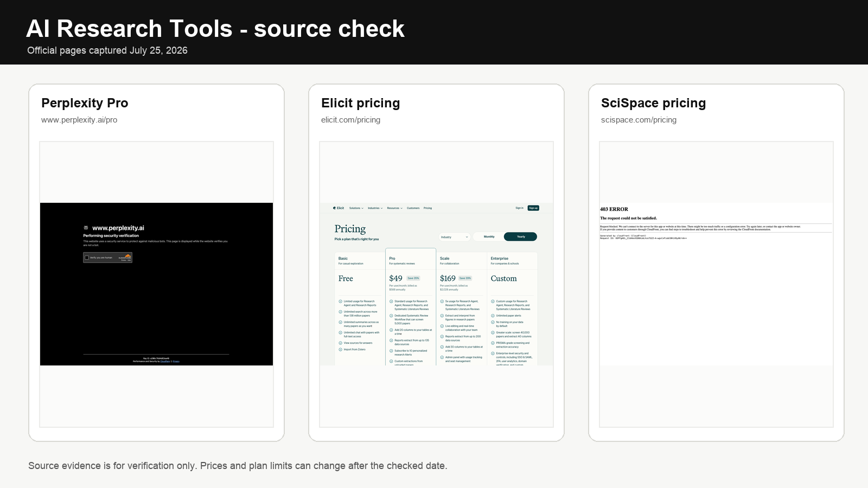Click 'Pick a plan that's right for you' text

point(357,239)
